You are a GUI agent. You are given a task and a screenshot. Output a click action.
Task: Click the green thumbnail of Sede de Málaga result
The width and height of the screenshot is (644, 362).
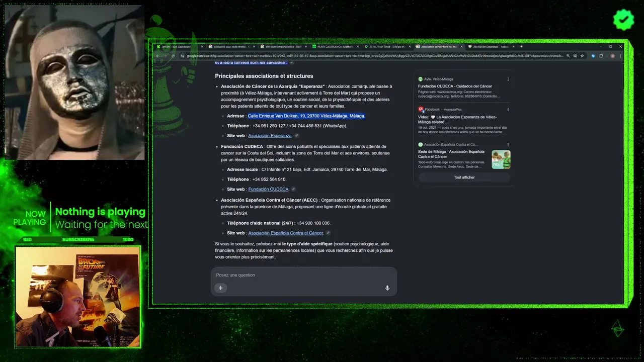(x=501, y=159)
